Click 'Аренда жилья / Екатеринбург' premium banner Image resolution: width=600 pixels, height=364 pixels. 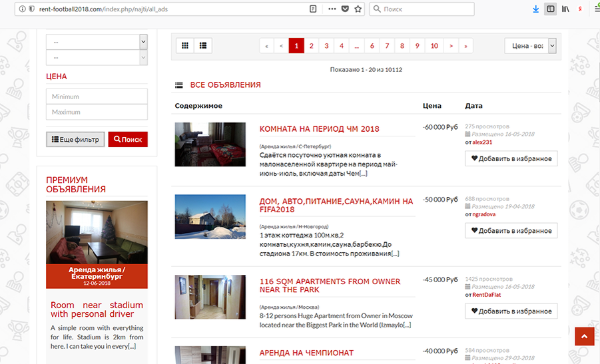pyautogui.click(x=97, y=276)
